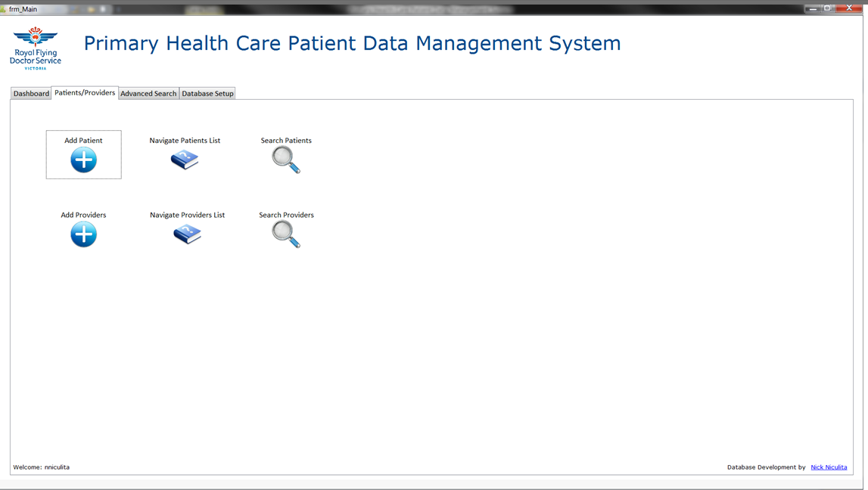Viewport: 868px width, 490px height.
Task: Open the Nick Niculita developer link
Action: (x=829, y=467)
